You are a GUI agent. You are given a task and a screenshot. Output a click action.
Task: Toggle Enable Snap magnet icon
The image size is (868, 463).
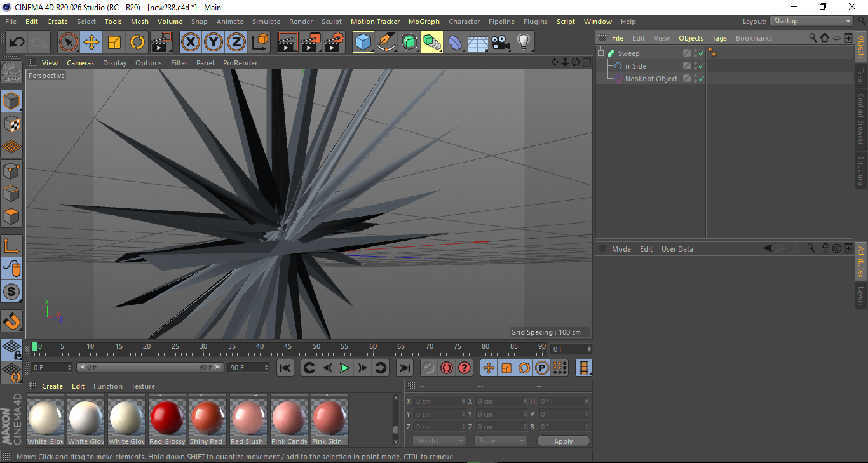click(x=11, y=321)
